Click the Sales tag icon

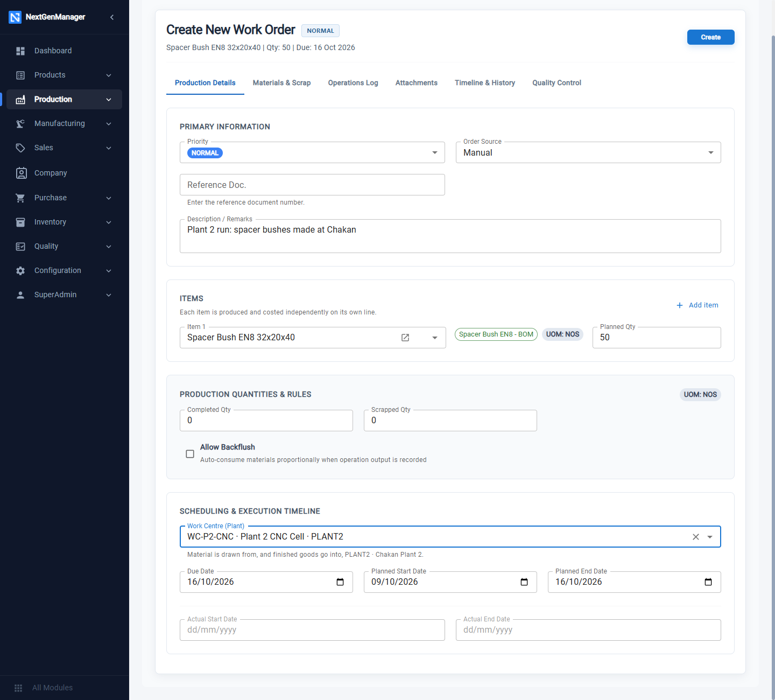point(20,148)
